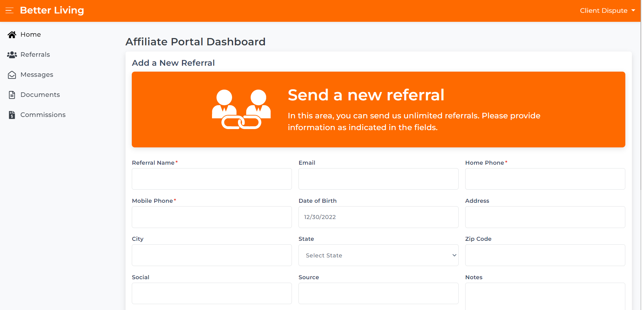Focus the Social input field
This screenshot has width=644, height=310.
[212, 293]
